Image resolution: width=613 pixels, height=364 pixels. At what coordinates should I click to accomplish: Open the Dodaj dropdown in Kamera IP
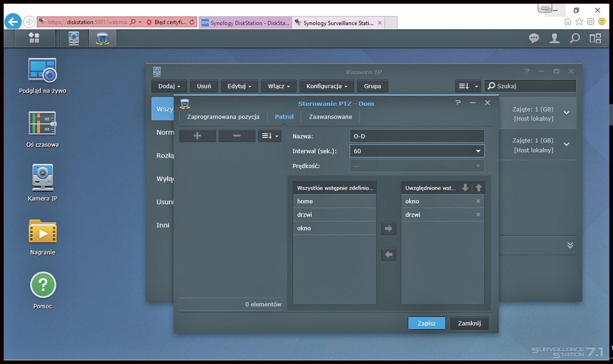(169, 86)
